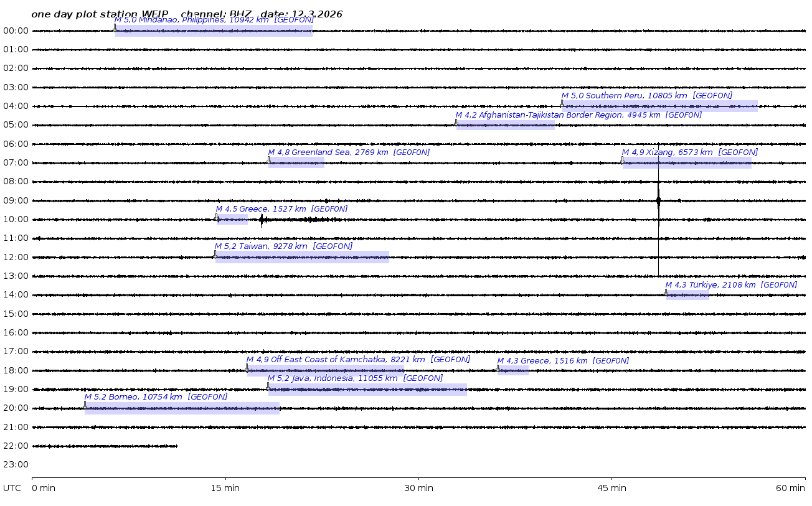
Task: Click the onset flag marker for Taiwan event
Action: pyautogui.click(x=215, y=254)
